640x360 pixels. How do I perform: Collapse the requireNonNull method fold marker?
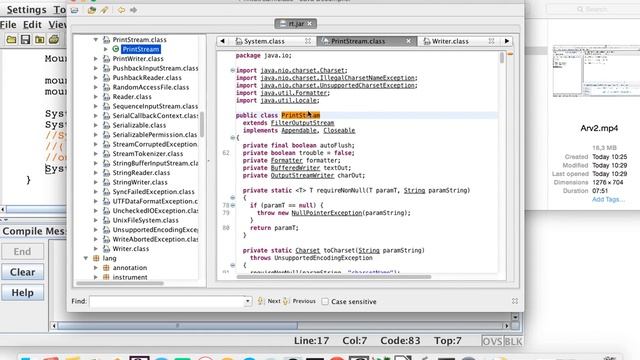click(233, 198)
